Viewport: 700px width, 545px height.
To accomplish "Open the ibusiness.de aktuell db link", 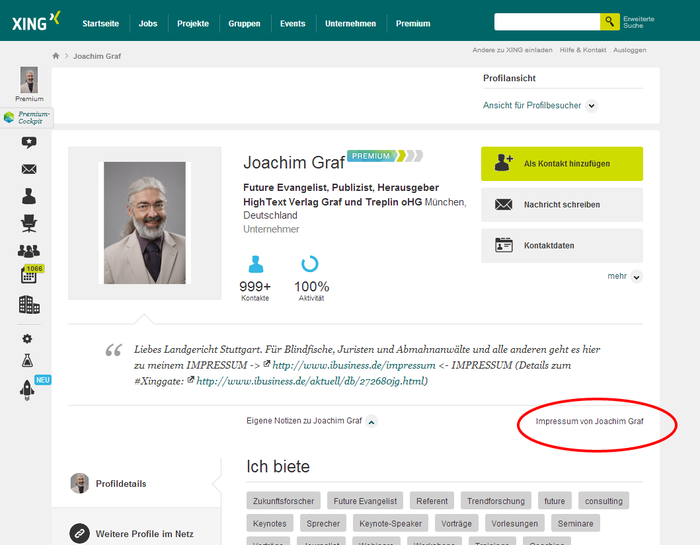I will (312, 381).
